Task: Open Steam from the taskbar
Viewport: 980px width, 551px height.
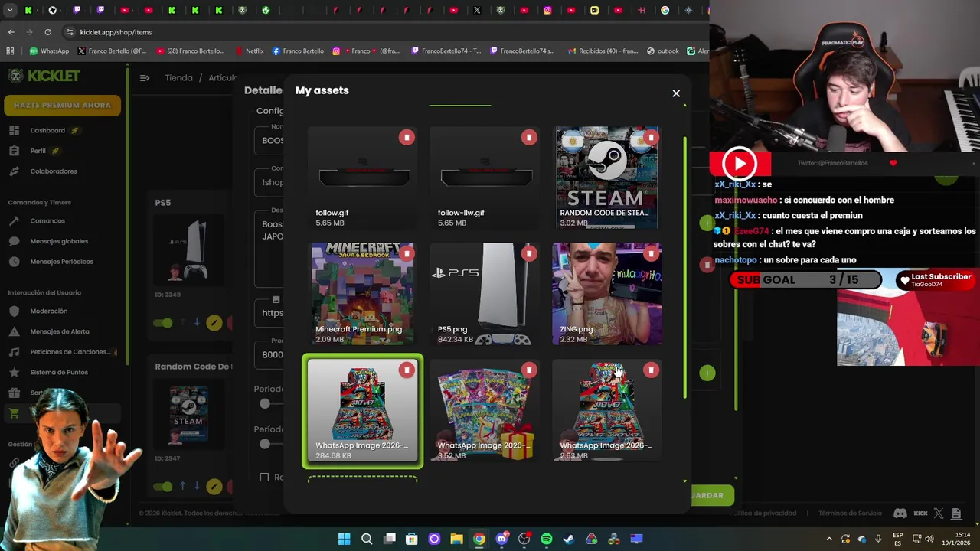Action: click(x=568, y=539)
